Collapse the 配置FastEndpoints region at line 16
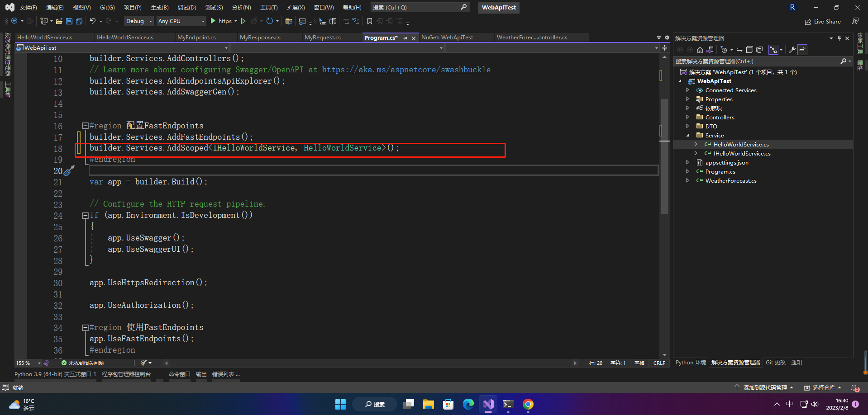 coord(85,126)
